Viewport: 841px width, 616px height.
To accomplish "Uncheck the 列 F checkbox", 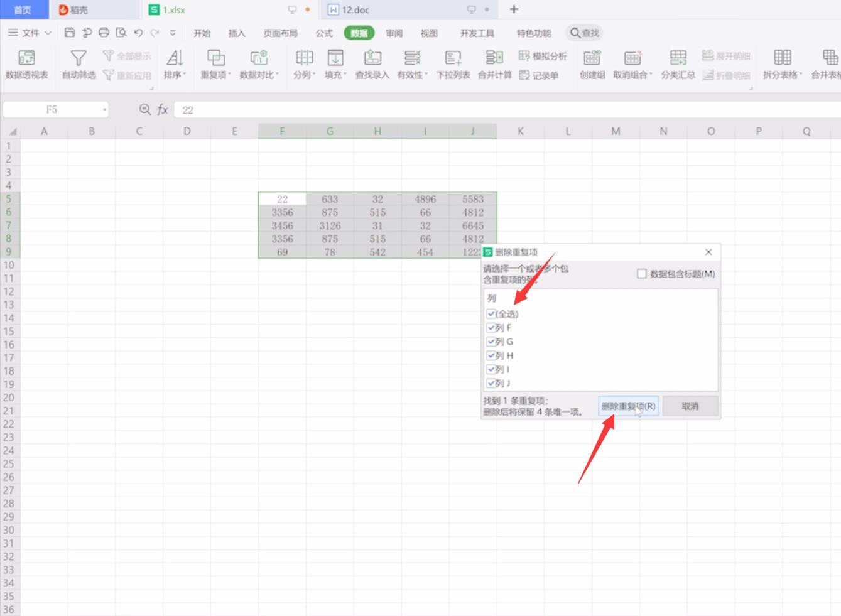I will (491, 328).
